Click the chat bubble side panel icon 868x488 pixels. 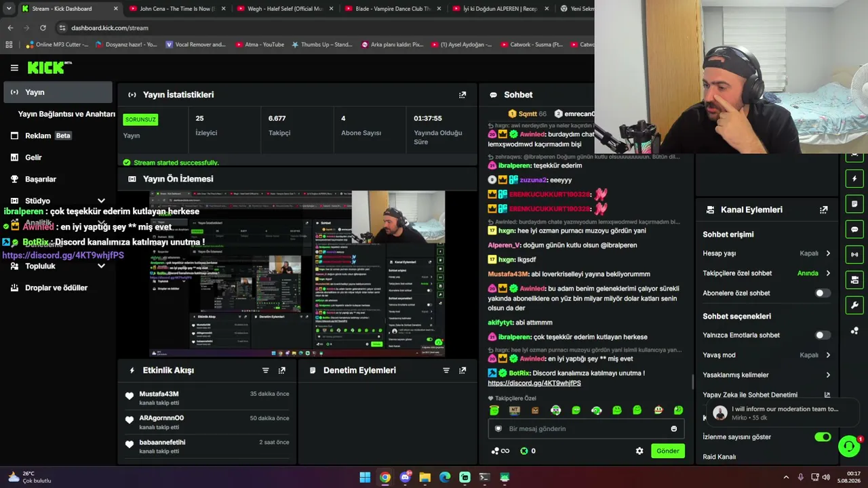tap(854, 229)
